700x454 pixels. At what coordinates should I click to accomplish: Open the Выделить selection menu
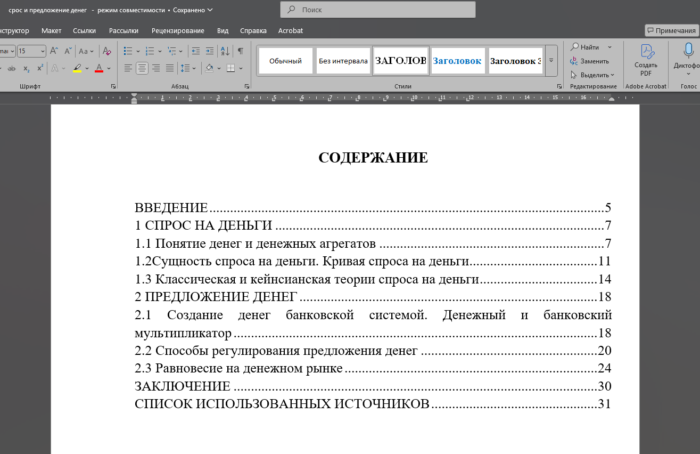coord(592,75)
